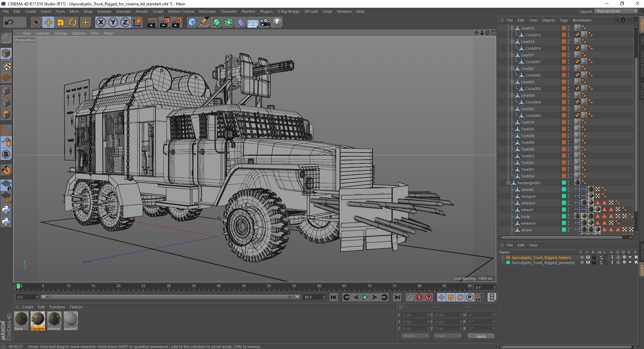
Task: Add a Light object
Action: point(277,23)
